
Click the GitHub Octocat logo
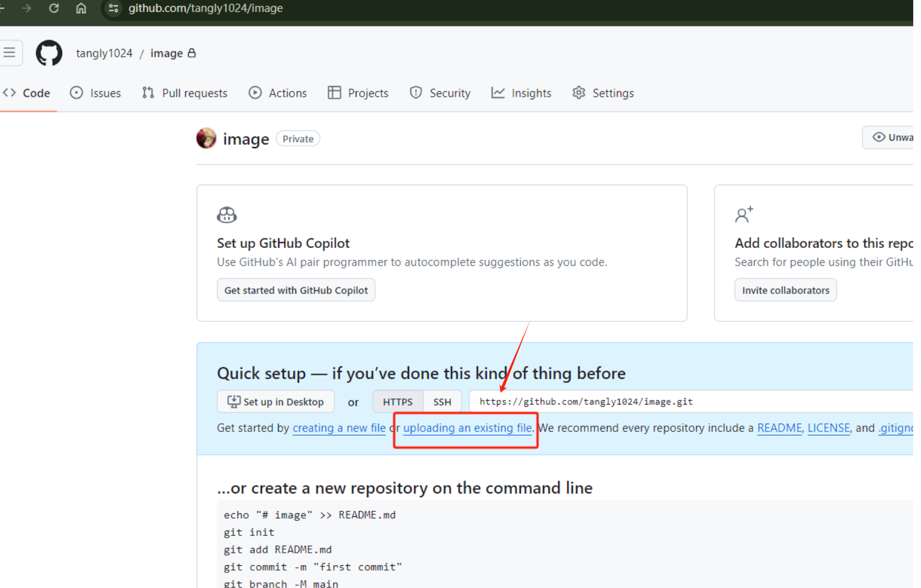49,53
